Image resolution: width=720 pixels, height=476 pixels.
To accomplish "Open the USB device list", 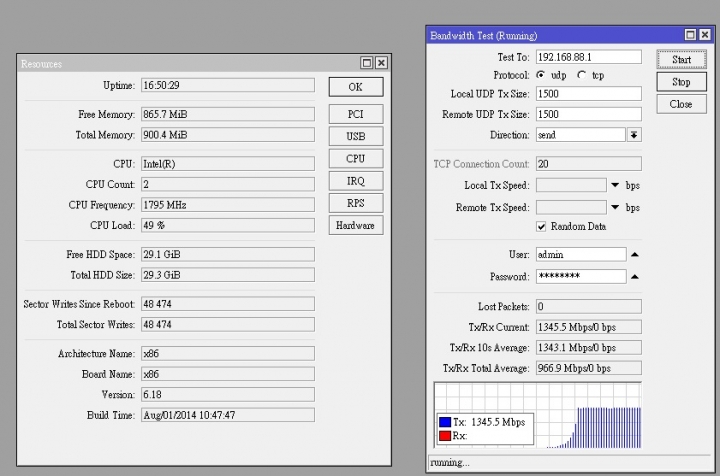I will click(x=356, y=136).
